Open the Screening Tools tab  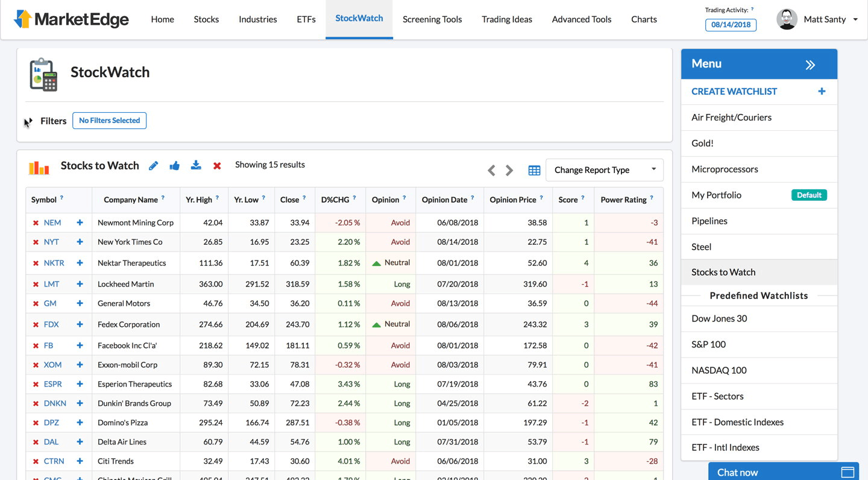tap(432, 19)
